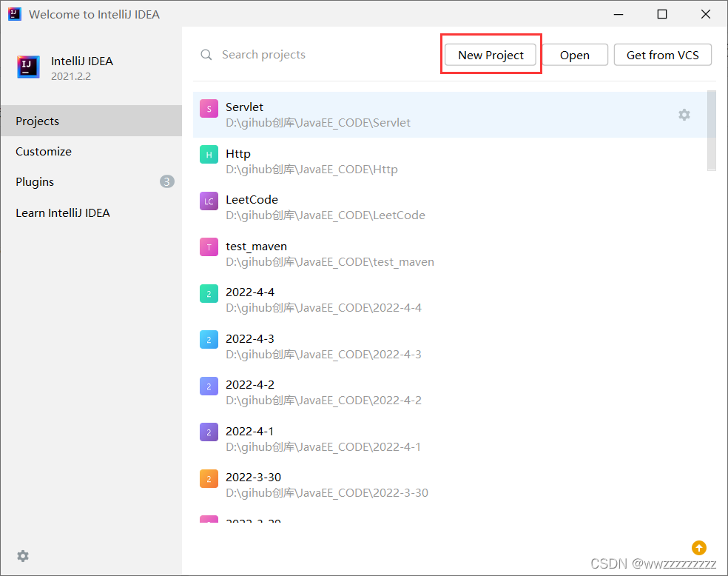Screen dimensions: 728x576
Task: Open Learn IntelliJ IDEA section
Action: point(91,212)
